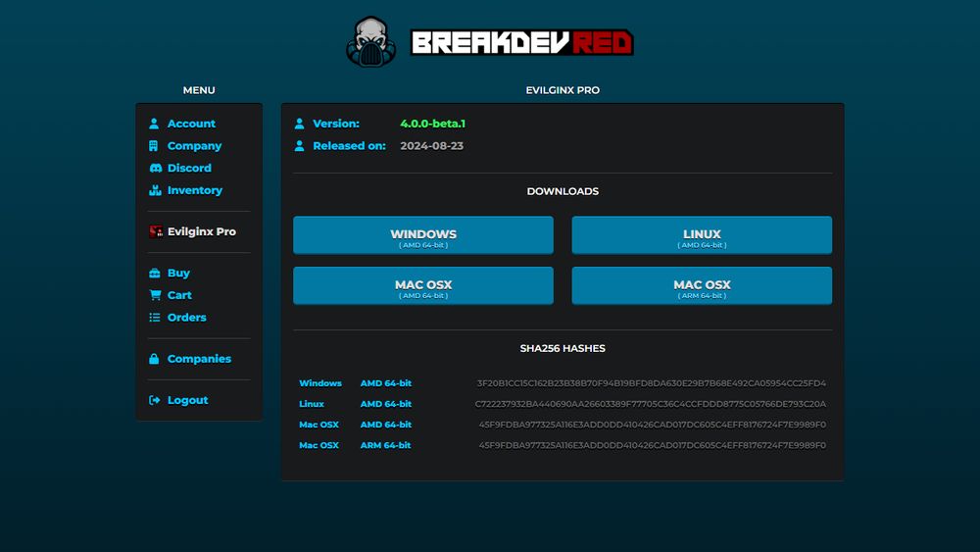Click the Companies lock icon
Viewport: 980px width, 552px height.
coord(154,359)
